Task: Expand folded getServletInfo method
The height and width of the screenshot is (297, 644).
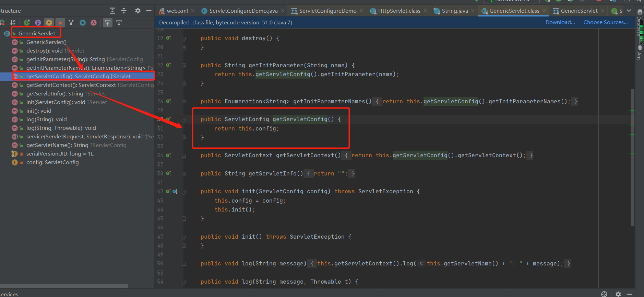Action: [x=184, y=173]
